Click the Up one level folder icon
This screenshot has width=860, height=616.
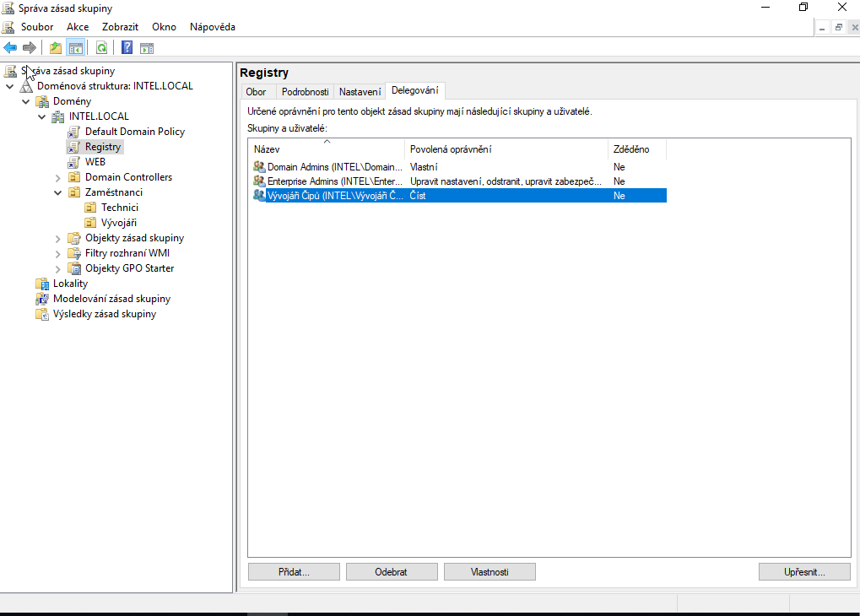[56, 48]
